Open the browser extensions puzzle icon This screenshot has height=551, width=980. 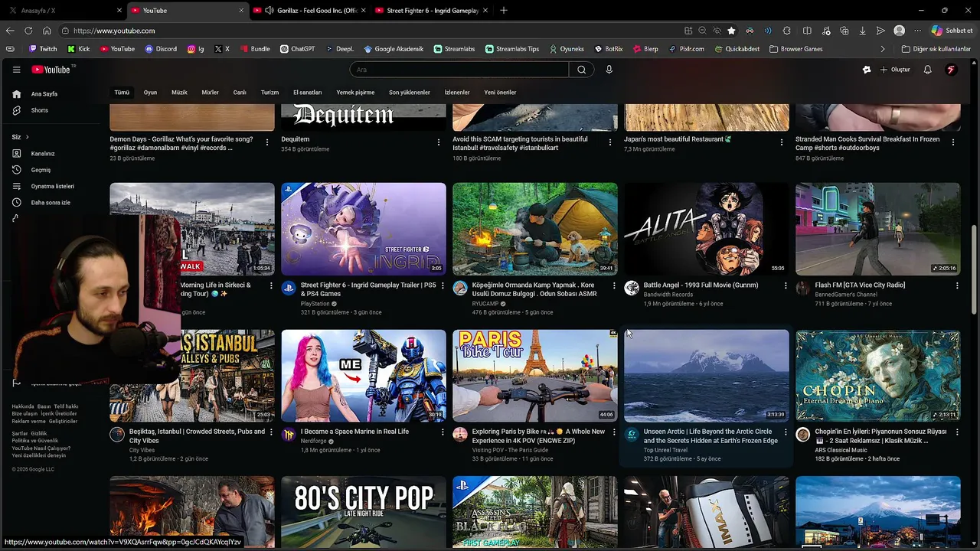pyautogui.click(x=786, y=31)
